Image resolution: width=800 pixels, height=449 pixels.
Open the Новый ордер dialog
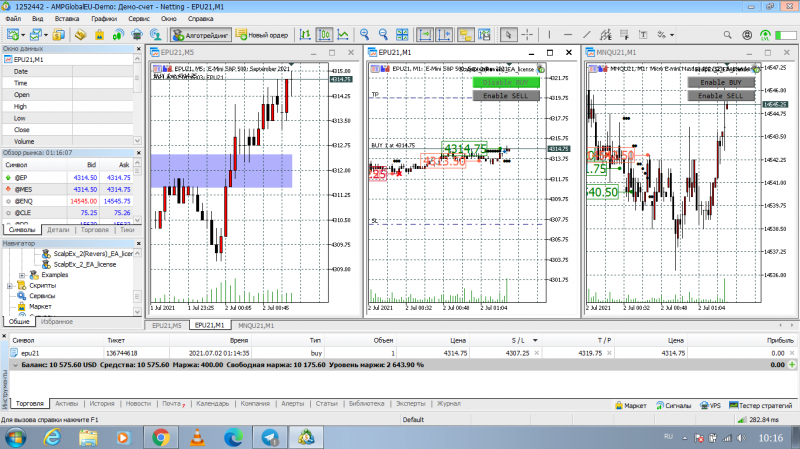click(x=262, y=35)
